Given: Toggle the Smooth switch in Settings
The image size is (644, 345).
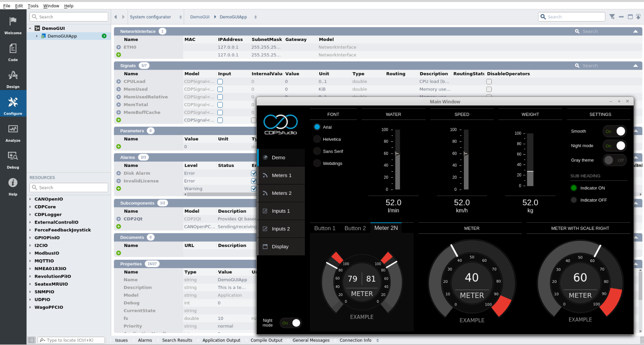Looking at the screenshot, I should [615, 131].
